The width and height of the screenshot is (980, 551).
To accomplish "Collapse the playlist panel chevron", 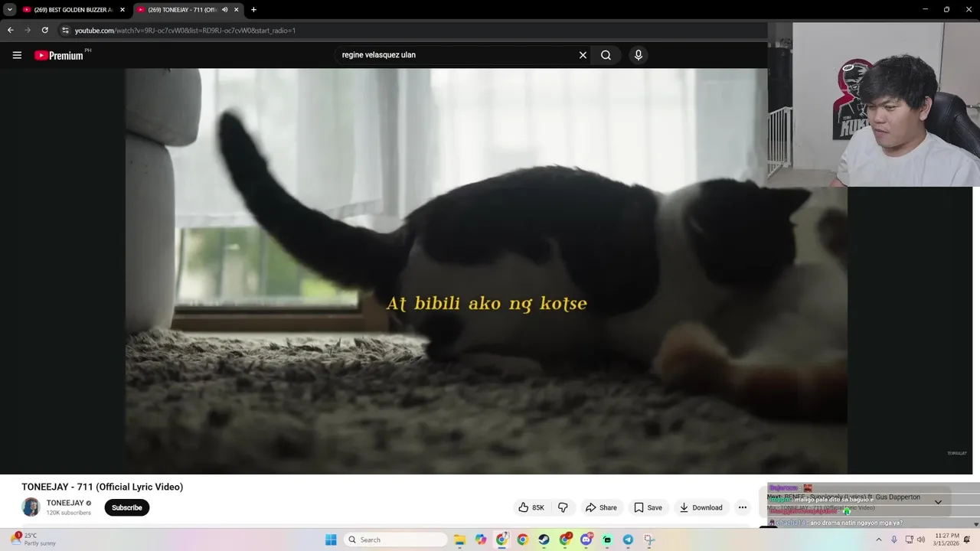I will click(x=938, y=502).
